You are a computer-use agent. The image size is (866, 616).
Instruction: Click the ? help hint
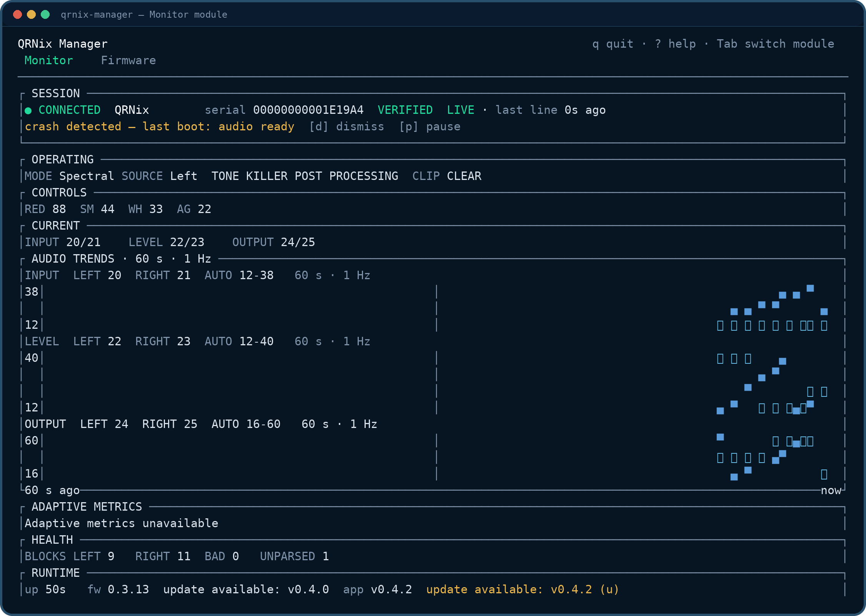pyautogui.click(x=675, y=44)
